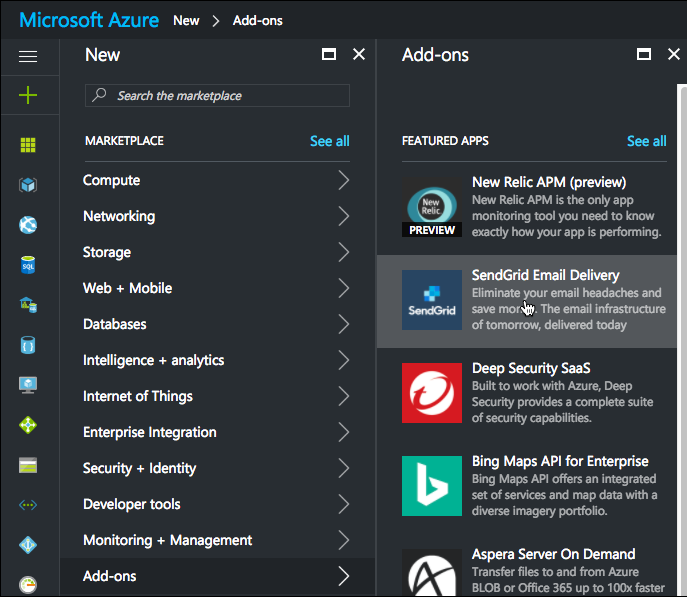Expand Intelligence + analytics chevron
Screen dimensions: 687x601
[344, 360]
